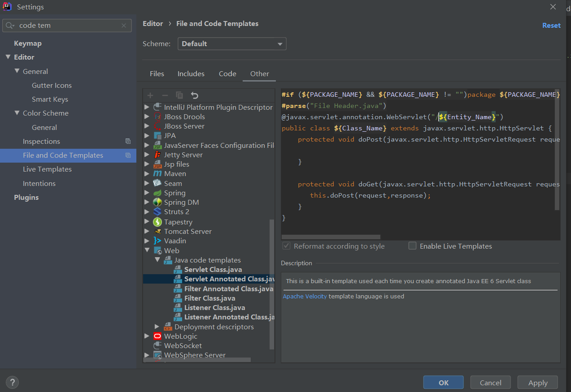The height and width of the screenshot is (392, 571).
Task: Enable the Live Templates checkbox
Action: click(x=412, y=246)
